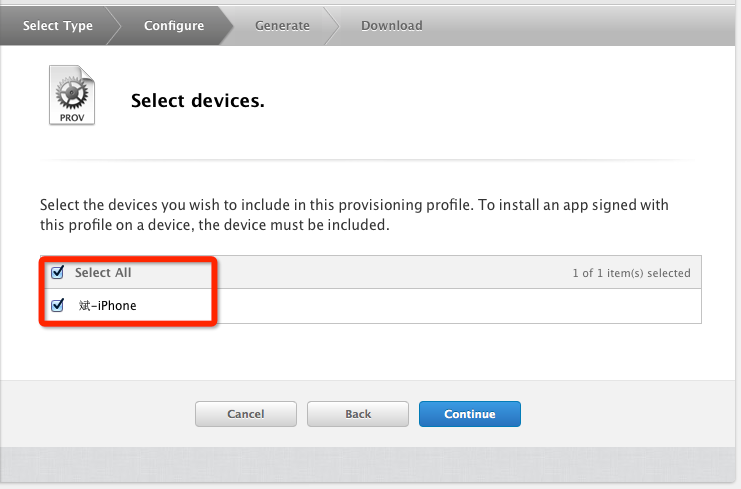Jump to the Generate step
This screenshot has height=489, width=741.
[x=282, y=25]
